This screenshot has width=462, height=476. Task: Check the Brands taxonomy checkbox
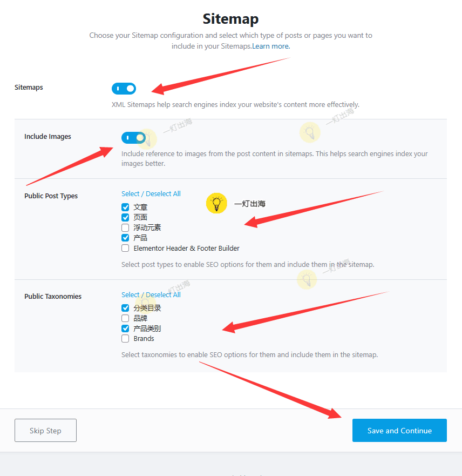coord(125,339)
